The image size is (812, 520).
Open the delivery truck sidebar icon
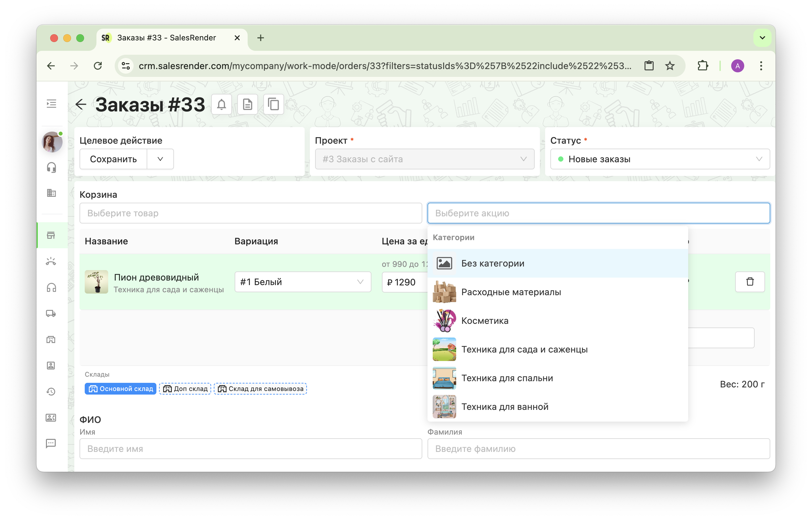pos(51,314)
